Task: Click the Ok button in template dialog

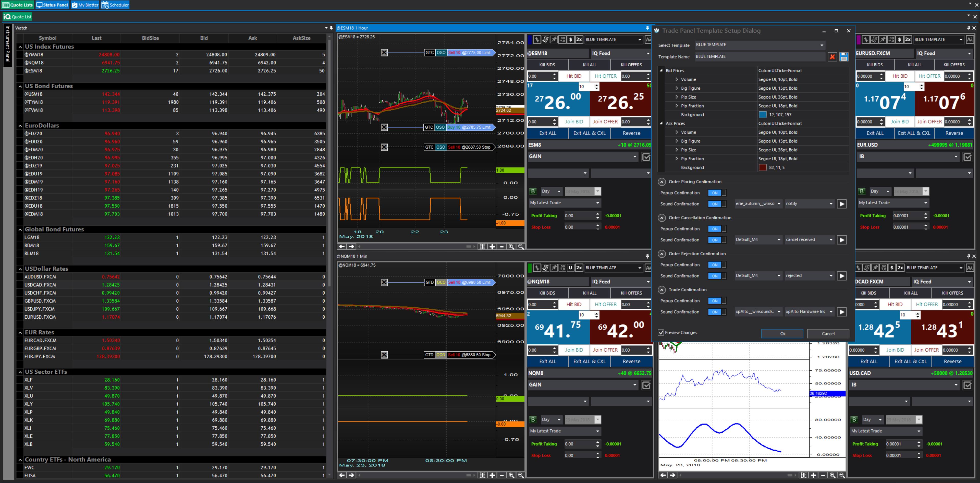Action: (782, 334)
